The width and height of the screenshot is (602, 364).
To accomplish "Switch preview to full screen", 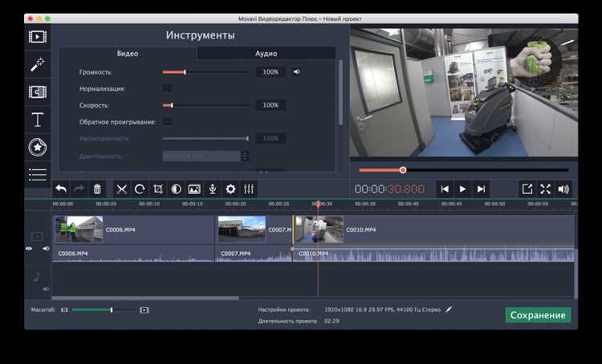I will [545, 189].
